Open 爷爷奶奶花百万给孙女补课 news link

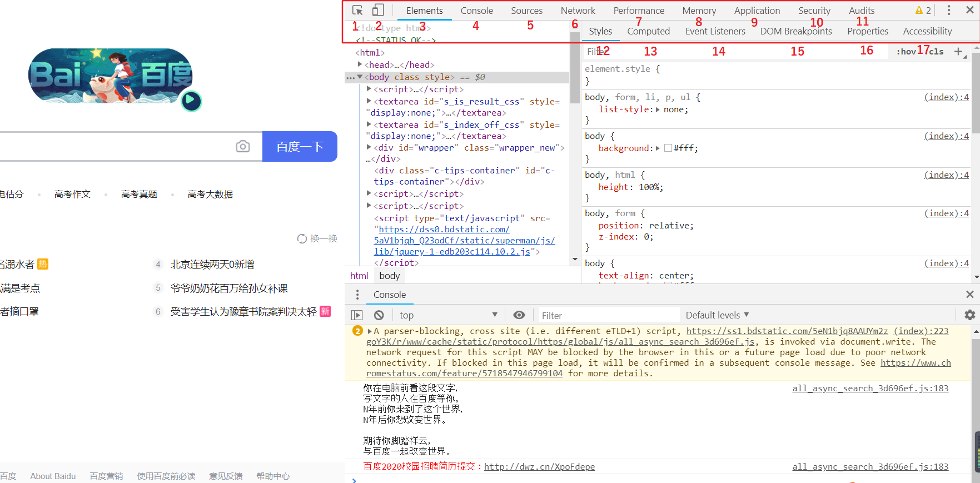229,288
